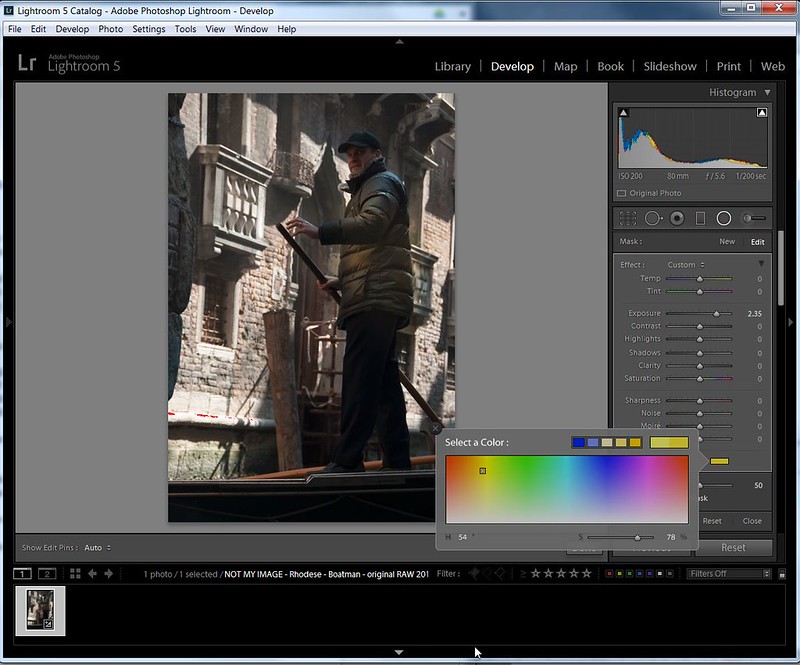Image resolution: width=800 pixels, height=665 pixels.
Task: Toggle highlight clipping indicator in histogram
Action: click(761, 113)
